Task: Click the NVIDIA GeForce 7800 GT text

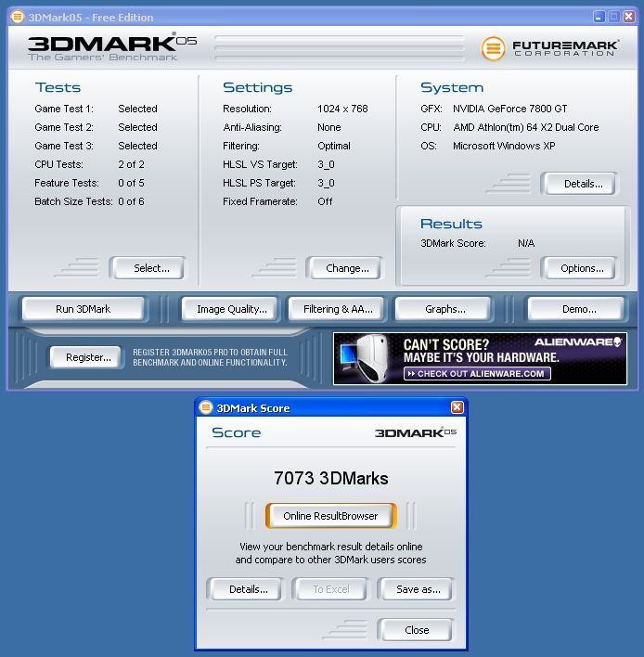Action: [509, 109]
